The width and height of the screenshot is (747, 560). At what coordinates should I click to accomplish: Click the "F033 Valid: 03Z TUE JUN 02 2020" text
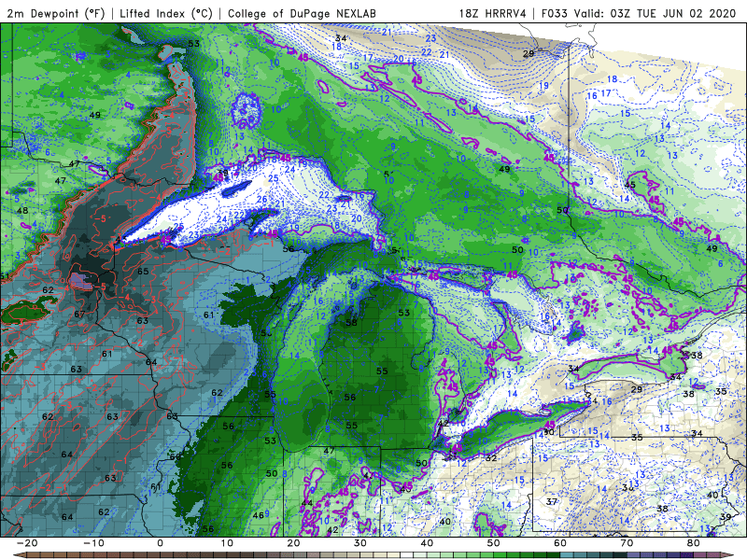click(x=639, y=14)
